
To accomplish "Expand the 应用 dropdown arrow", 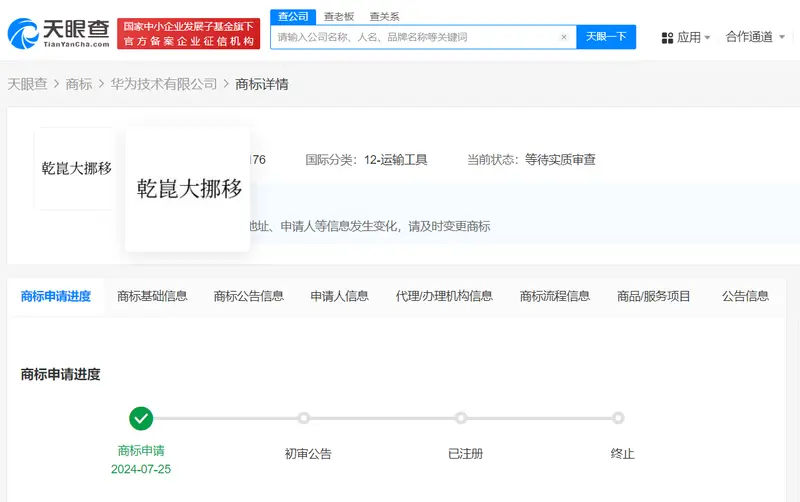I will click(x=707, y=38).
